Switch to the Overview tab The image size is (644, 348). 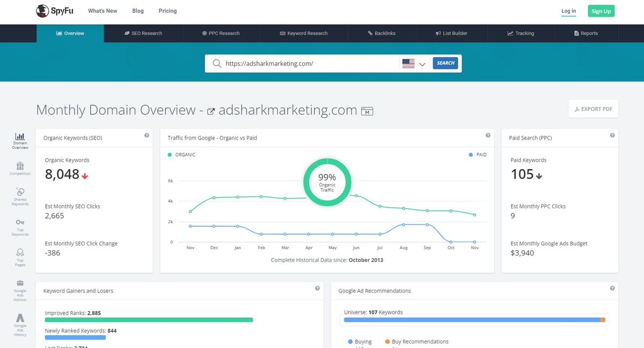[x=70, y=33]
